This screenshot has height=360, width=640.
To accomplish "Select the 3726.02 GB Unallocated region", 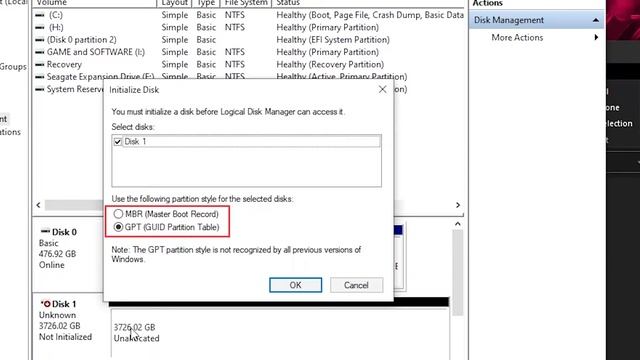I will (280, 333).
